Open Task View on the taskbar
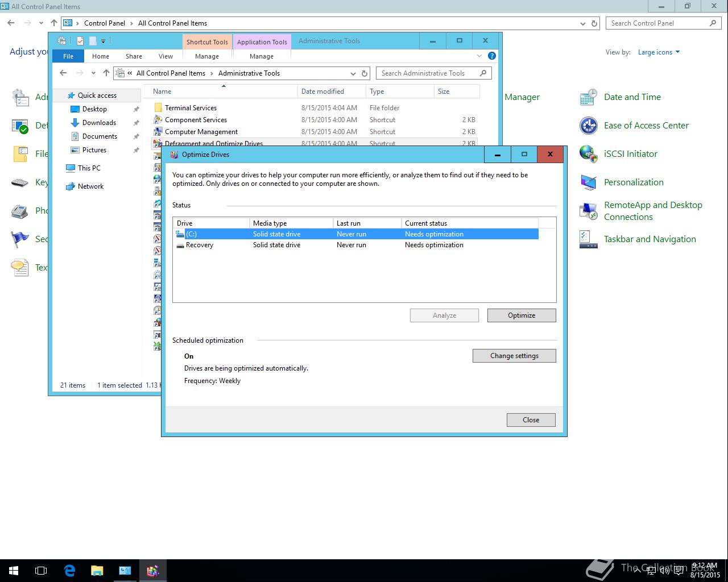The width and height of the screenshot is (728, 582). (41, 571)
